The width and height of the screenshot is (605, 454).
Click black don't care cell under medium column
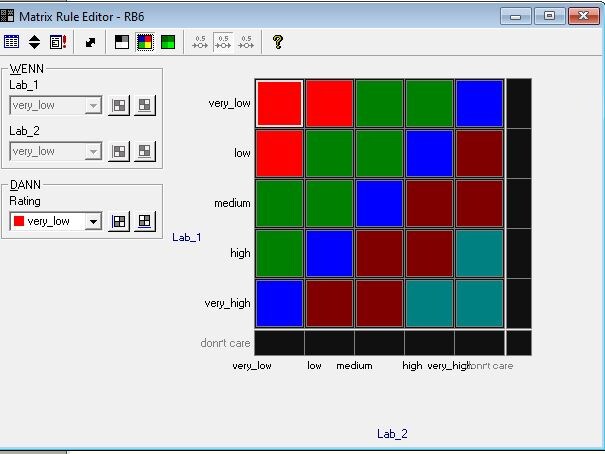pos(379,343)
